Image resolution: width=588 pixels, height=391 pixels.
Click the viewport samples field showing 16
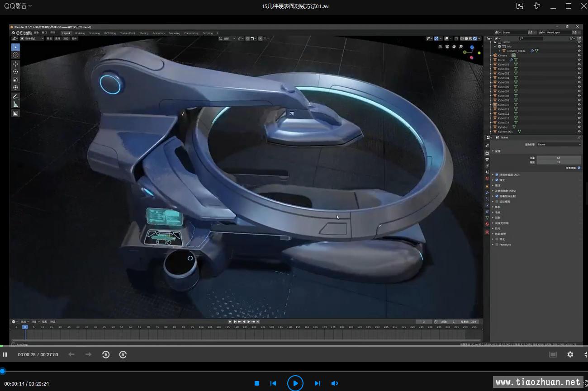point(559,162)
